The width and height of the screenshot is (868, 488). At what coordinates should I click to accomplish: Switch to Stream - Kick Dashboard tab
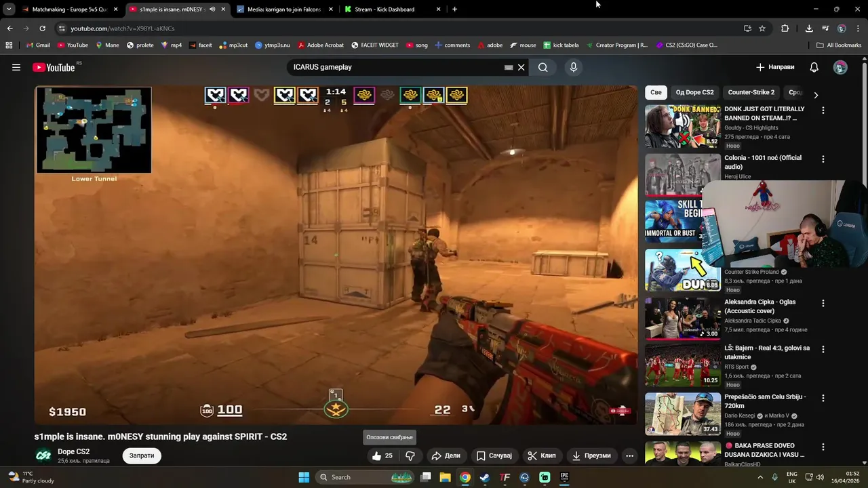(x=392, y=9)
